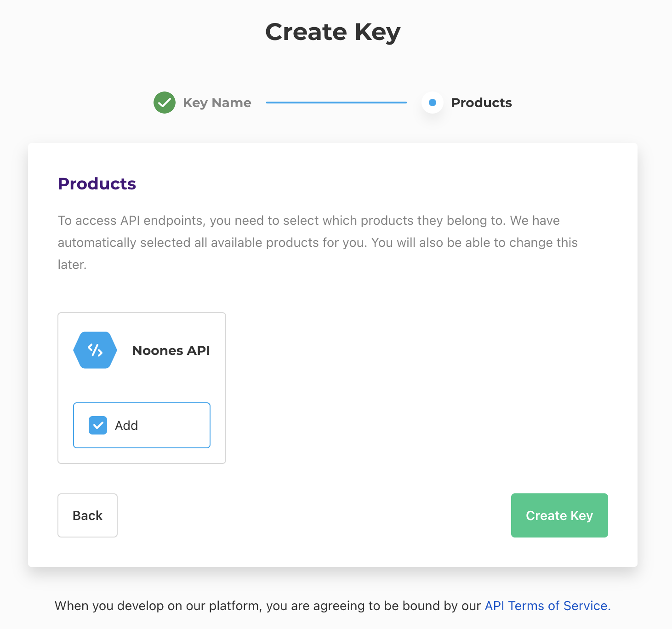Click the green Create Key button

[x=559, y=515]
